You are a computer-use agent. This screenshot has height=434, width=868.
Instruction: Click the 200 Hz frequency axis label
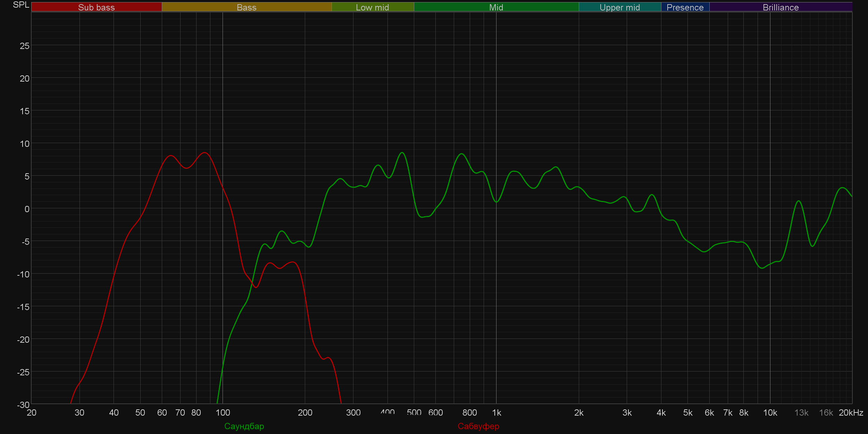[x=305, y=412]
